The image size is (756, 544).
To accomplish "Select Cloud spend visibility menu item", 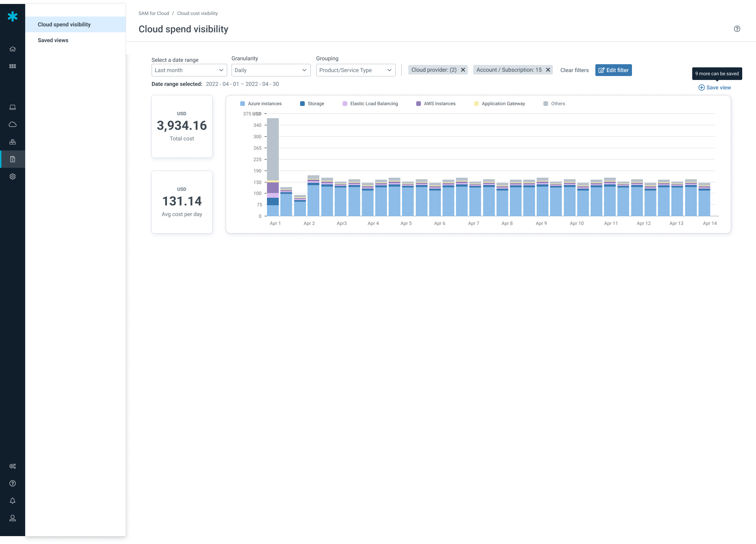I will coord(76,24).
